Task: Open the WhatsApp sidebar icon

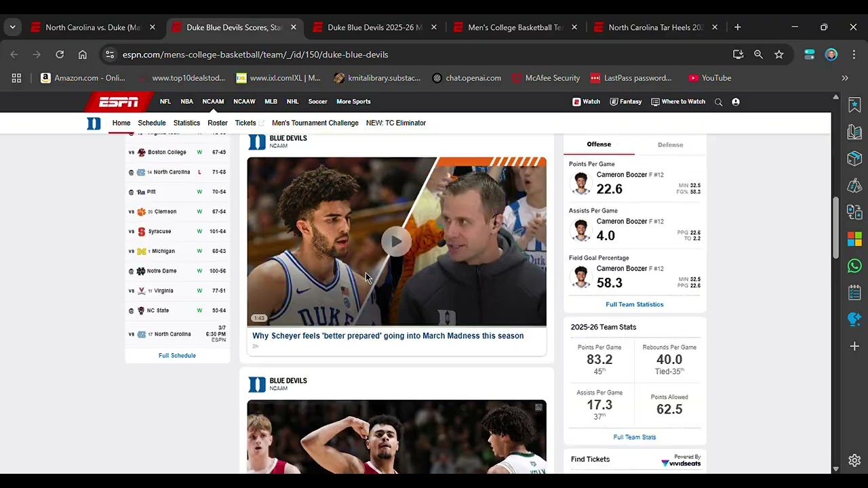Action: pos(854,266)
